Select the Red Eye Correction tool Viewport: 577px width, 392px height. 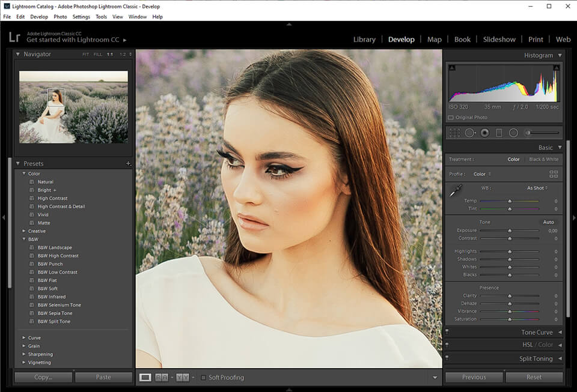pyautogui.click(x=484, y=132)
